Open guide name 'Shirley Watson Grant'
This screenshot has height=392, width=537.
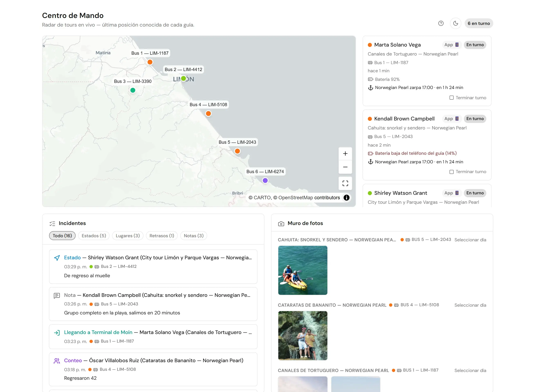[401, 193]
